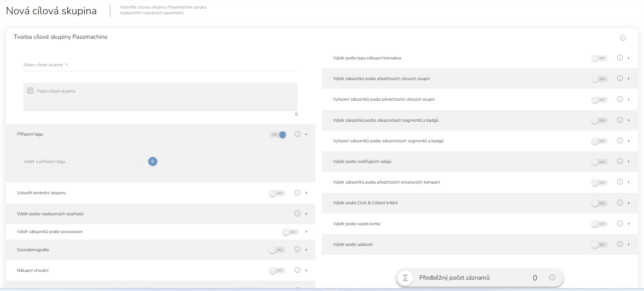Disable the Přiřazení tagu toggle

click(x=278, y=134)
